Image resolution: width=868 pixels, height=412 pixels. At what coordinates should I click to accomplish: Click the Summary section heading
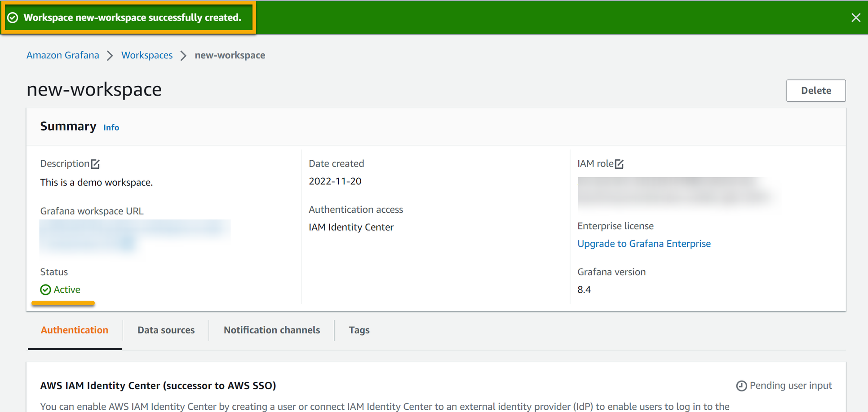pos(68,127)
